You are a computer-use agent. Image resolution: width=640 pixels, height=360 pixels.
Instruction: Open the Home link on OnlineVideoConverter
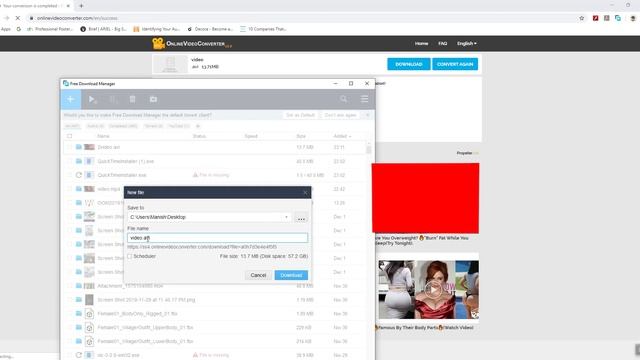click(422, 43)
